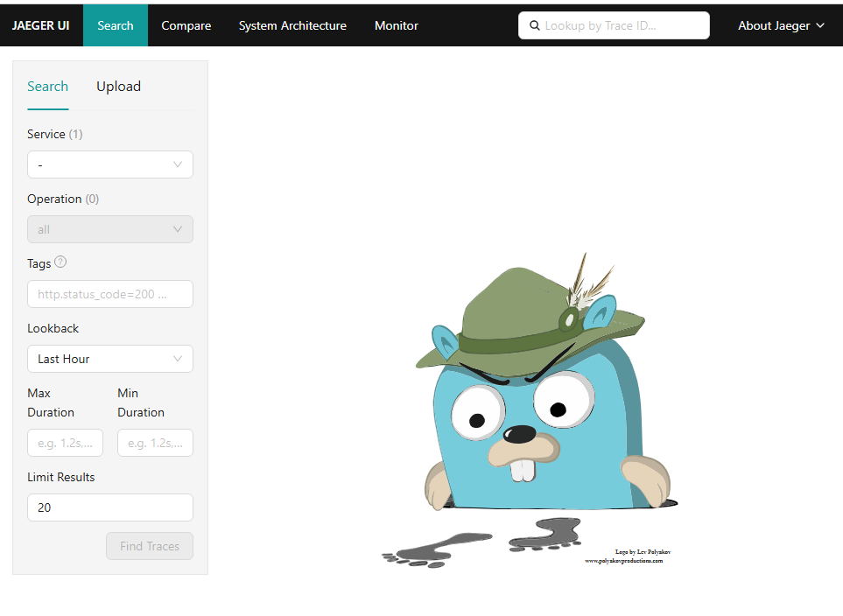This screenshot has height=616, width=843.
Task: Click the JAEGER UI logo
Action: tap(41, 25)
